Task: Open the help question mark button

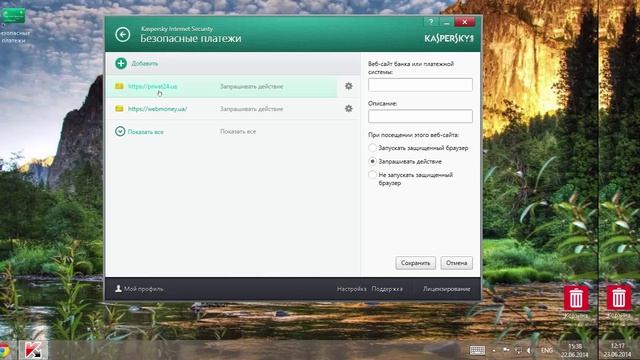Action: point(431,22)
